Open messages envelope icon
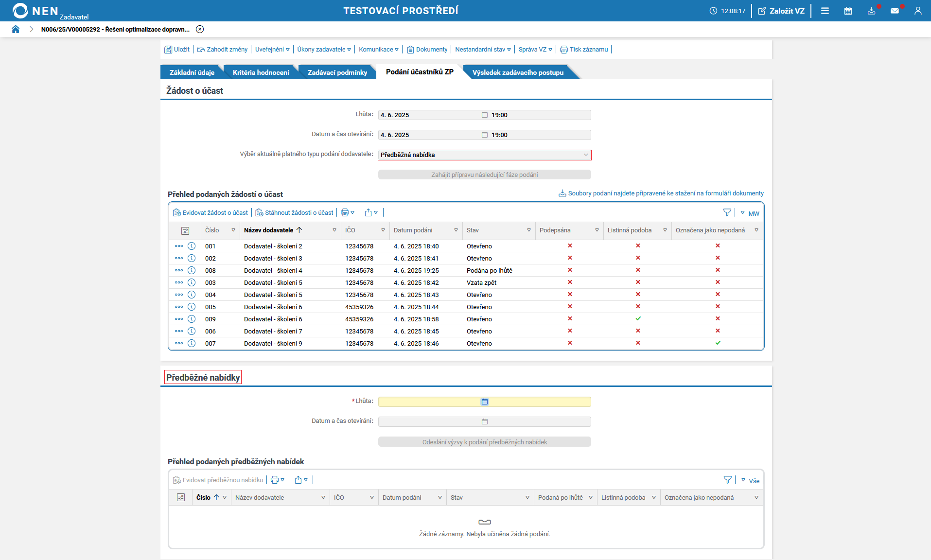The height and width of the screenshot is (560, 931). point(895,11)
